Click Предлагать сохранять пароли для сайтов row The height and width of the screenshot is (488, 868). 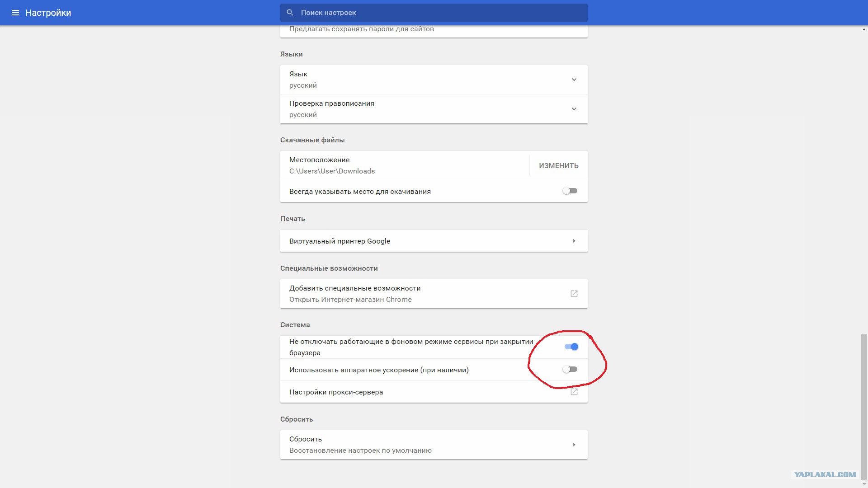pyautogui.click(x=434, y=31)
